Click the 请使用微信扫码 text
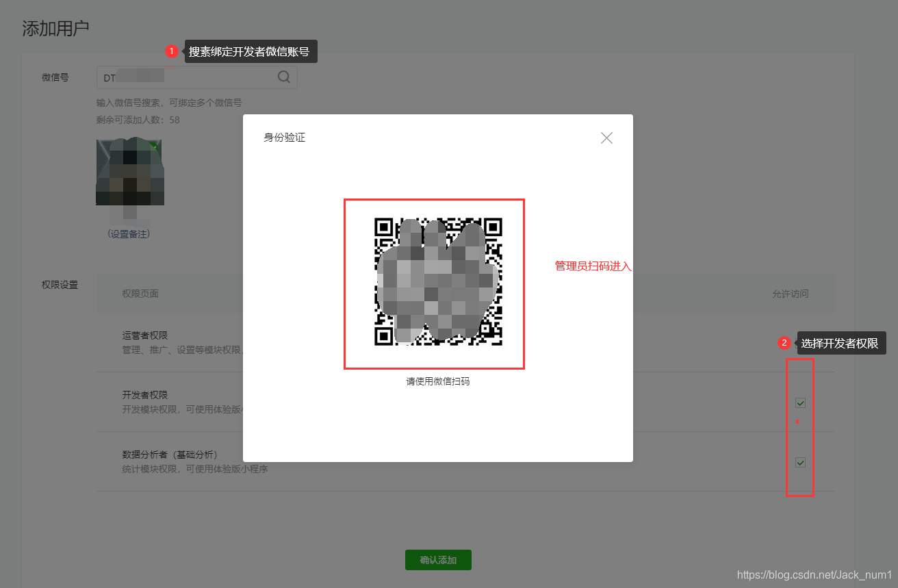898x588 pixels. (438, 381)
